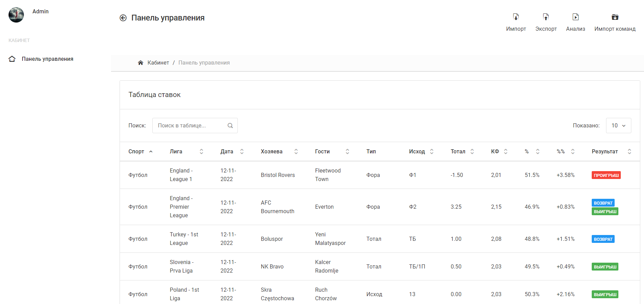Click the Спорт column header label
The image size is (644, 304).
[136, 151]
